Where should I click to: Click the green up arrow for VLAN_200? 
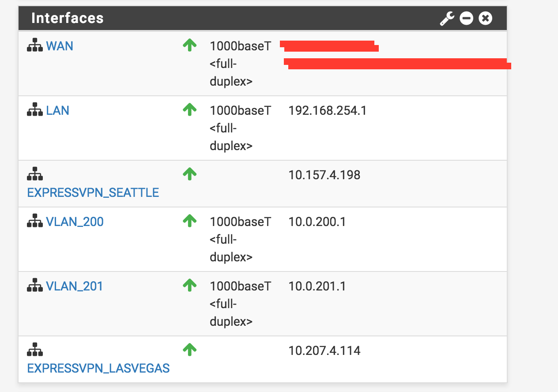click(189, 221)
